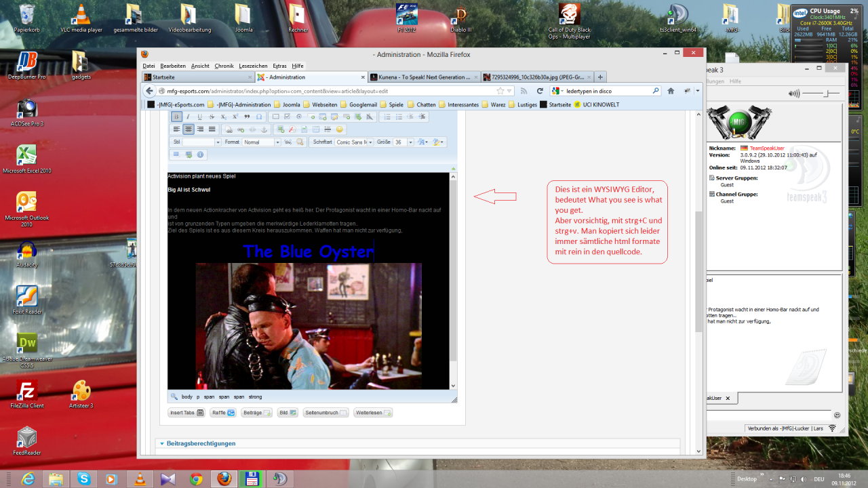Open the Schriftart font dropdown
The image size is (868, 488).
pos(353,142)
